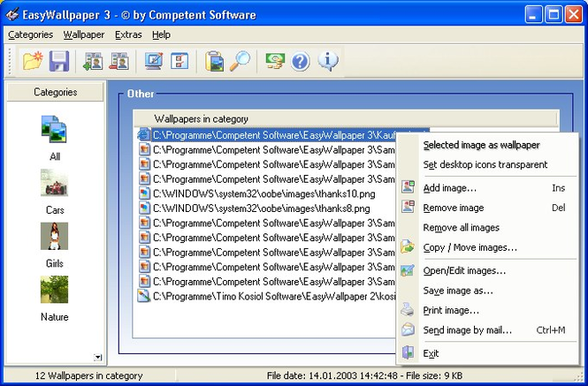Choose Open/Edit images... entry
588x386 pixels.
(487, 270)
